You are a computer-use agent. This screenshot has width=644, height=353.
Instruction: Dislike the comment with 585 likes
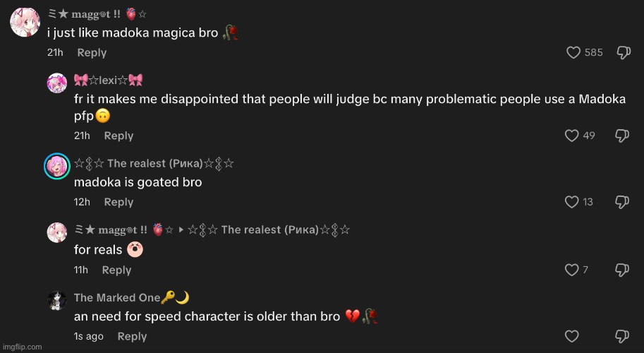(x=624, y=53)
